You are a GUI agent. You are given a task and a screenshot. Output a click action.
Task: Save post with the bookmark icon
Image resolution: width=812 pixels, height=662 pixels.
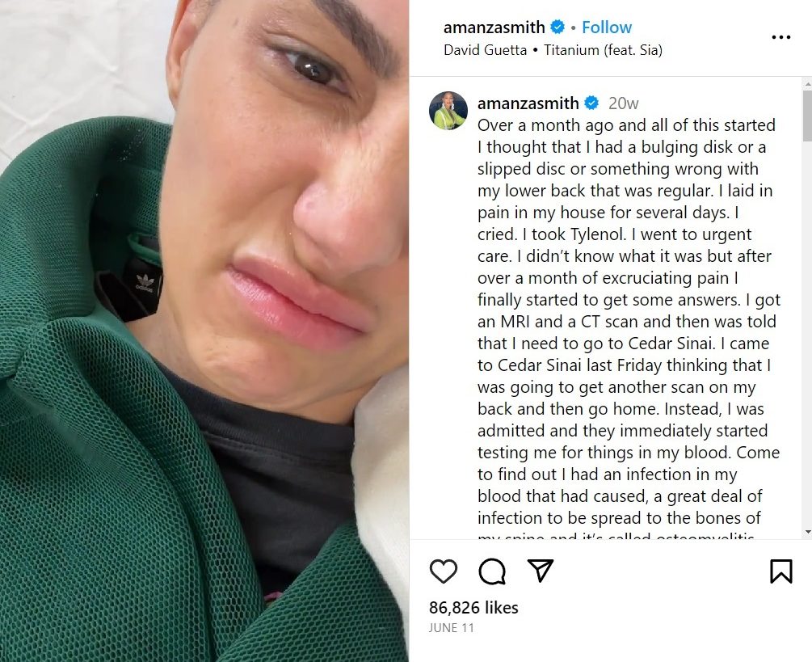coord(781,571)
